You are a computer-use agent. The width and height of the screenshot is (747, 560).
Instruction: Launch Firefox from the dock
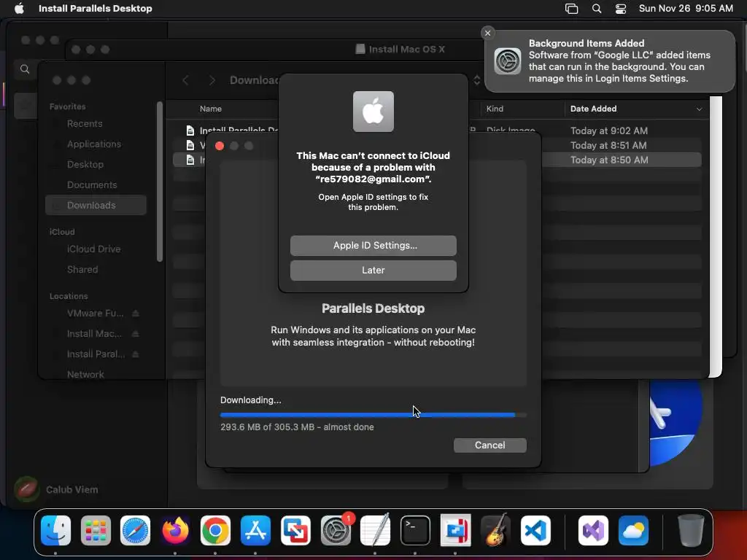[175, 530]
